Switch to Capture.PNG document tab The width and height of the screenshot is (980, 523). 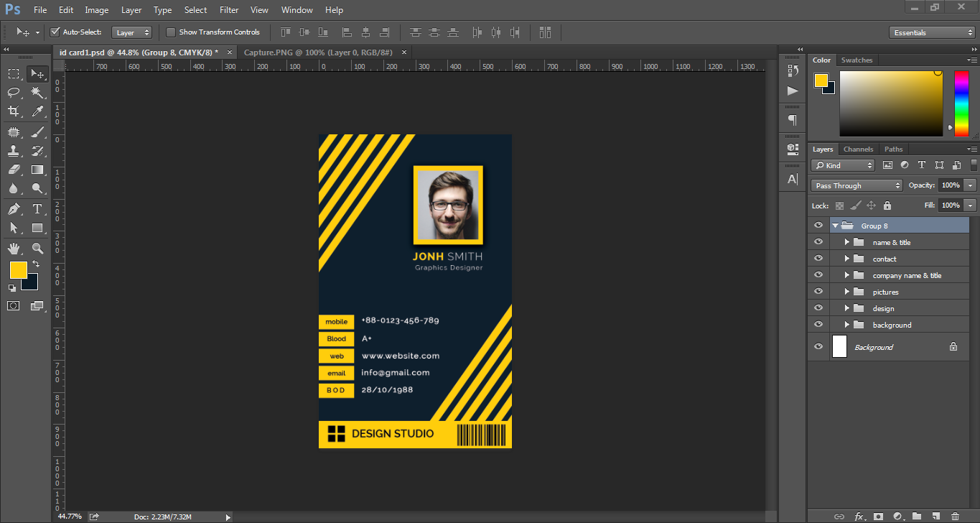(318, 52)
